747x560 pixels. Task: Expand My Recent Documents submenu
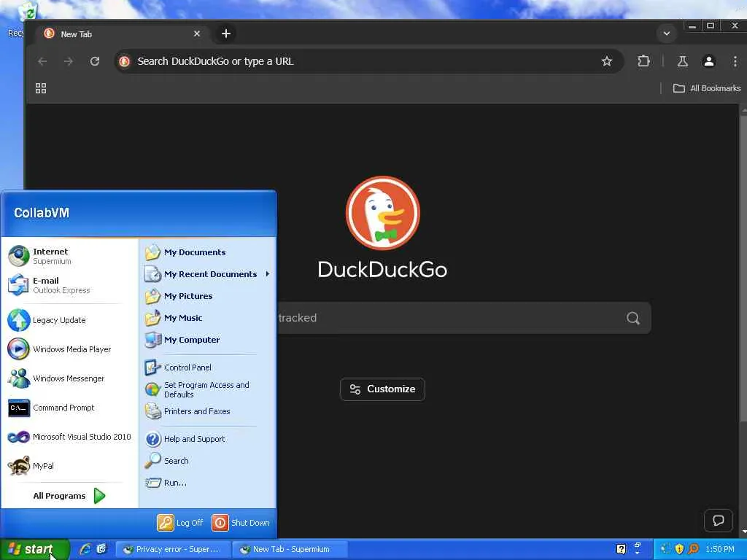pyautogui.click(x=207, y=274)
